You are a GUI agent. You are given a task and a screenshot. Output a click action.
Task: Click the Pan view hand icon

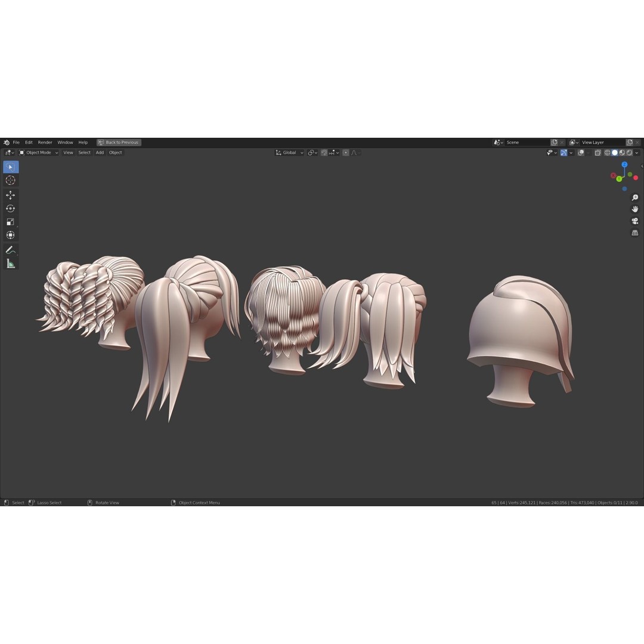[635, 209]
